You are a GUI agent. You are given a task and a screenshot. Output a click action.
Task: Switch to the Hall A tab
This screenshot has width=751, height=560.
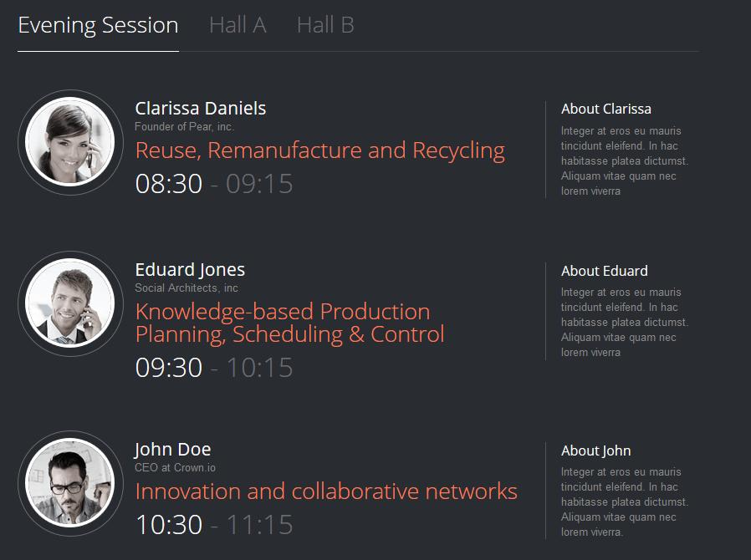[x=238, y=25]
